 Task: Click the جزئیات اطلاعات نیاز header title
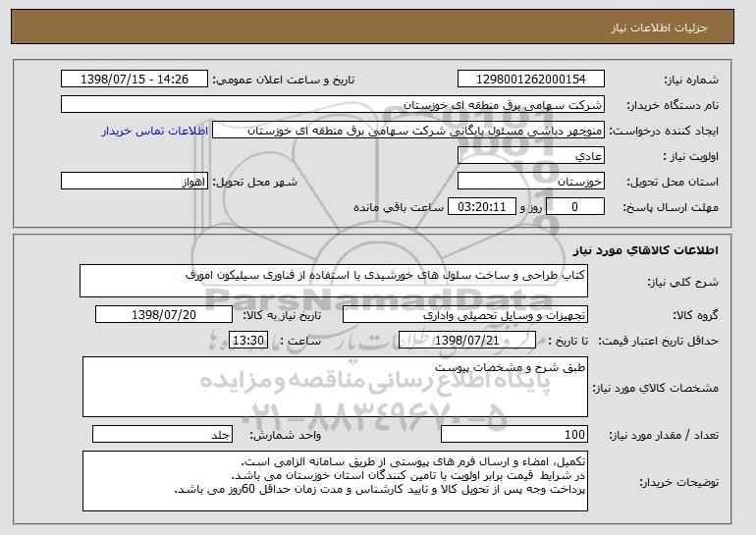pos(659,27)
